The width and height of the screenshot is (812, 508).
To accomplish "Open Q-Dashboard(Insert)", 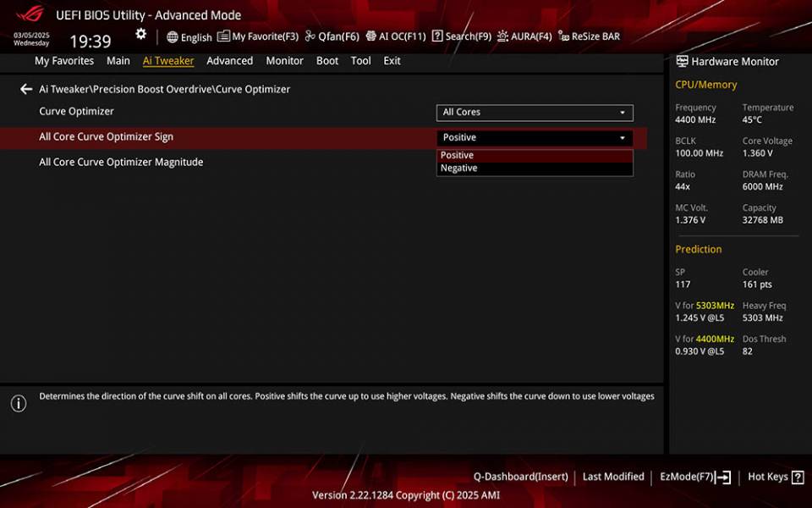I will (520, 477).
